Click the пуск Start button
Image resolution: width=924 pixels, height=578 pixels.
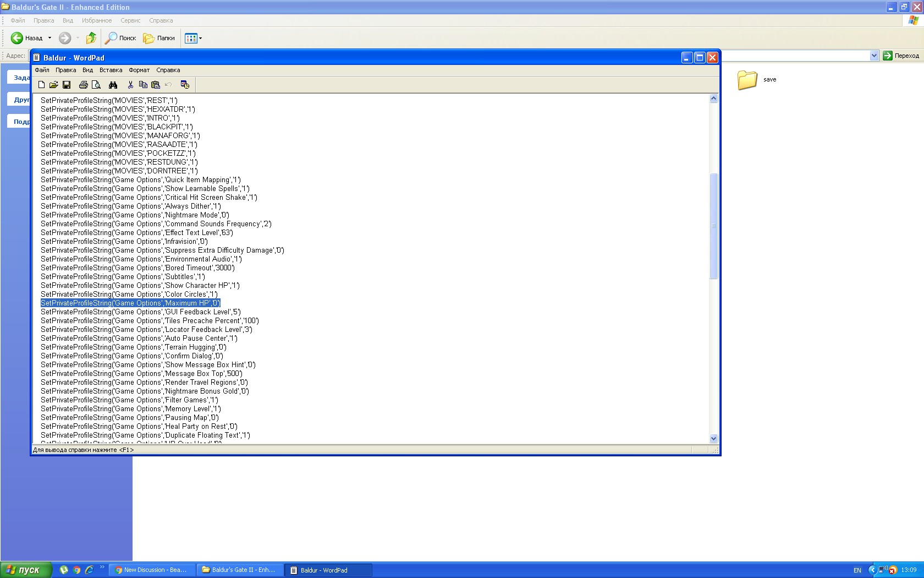coord(26,570)
